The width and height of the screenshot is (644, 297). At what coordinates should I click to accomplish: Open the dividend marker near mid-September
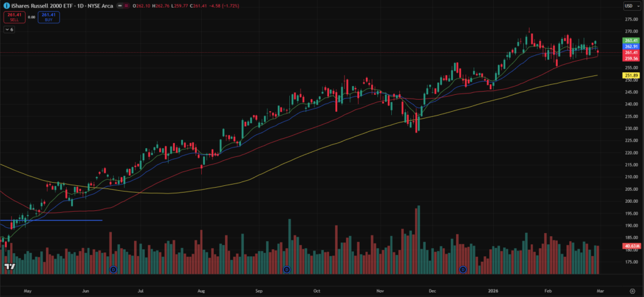286,269
